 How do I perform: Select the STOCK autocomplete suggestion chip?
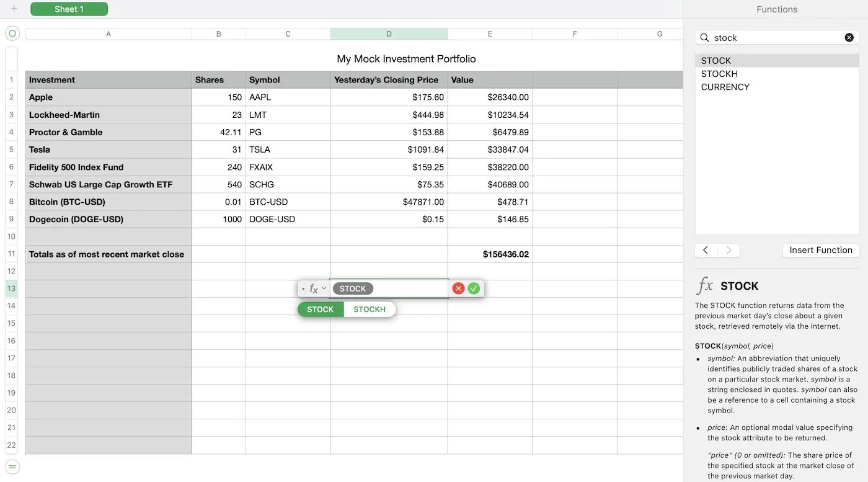tap(320, 309)
